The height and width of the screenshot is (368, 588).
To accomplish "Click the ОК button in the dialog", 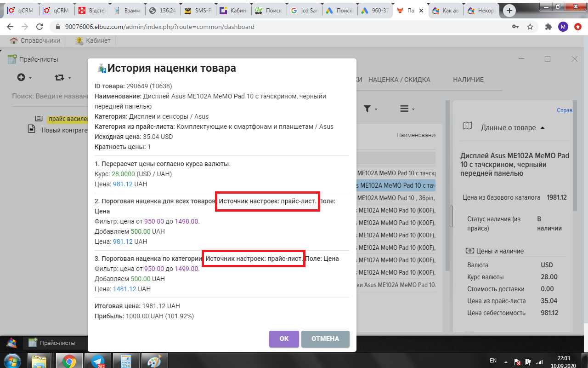I will click(x=284, y=339).
